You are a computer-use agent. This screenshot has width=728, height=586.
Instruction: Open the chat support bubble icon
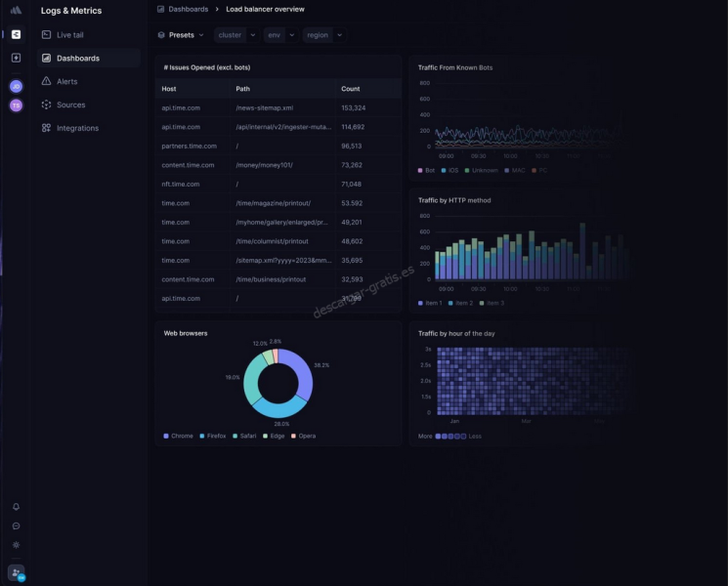pos(16,525)
